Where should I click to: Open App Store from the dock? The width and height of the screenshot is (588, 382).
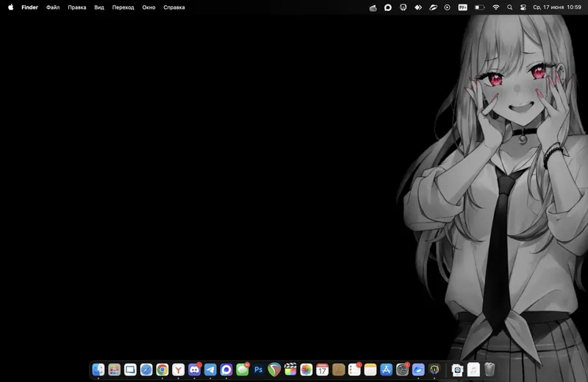(x=387, y=370)
